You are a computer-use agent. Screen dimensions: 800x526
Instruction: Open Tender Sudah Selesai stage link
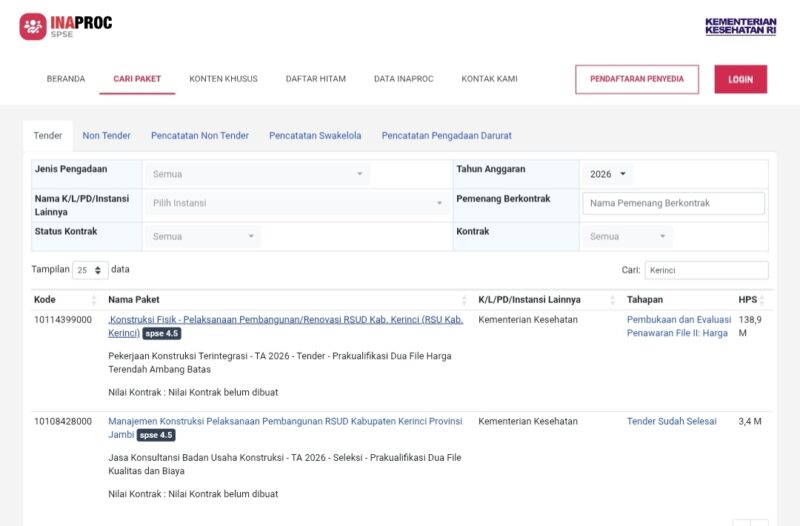[x=671, y=421]
